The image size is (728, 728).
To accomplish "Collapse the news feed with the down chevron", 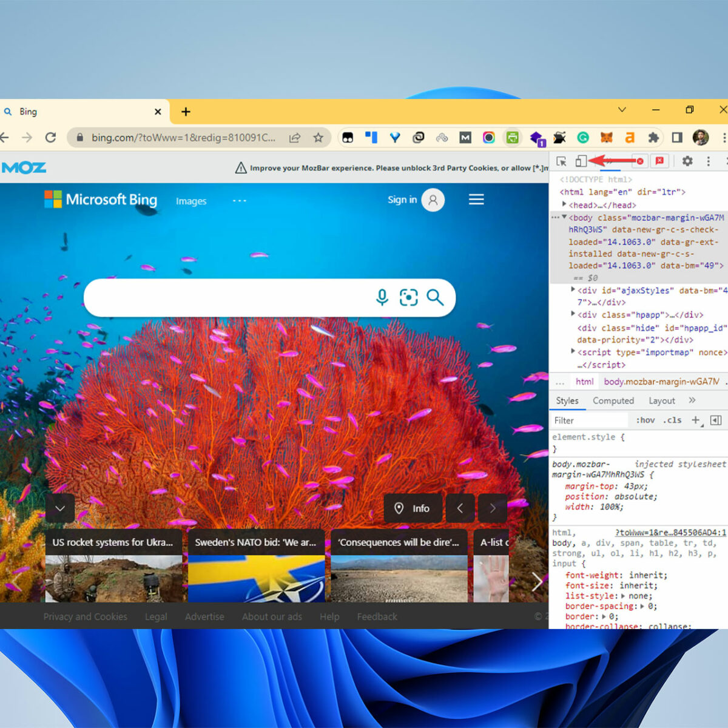I will (60, 508).
